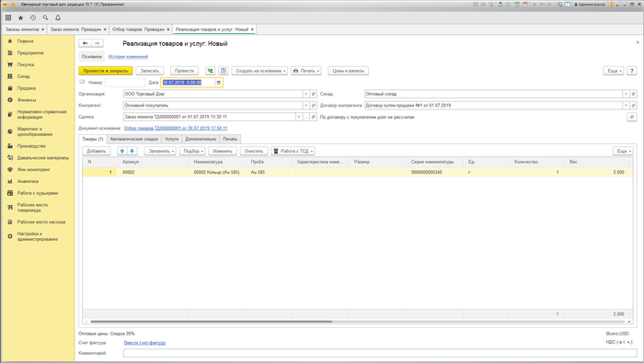Open Заполнить dropdown in table toolbar

point(160,151)
